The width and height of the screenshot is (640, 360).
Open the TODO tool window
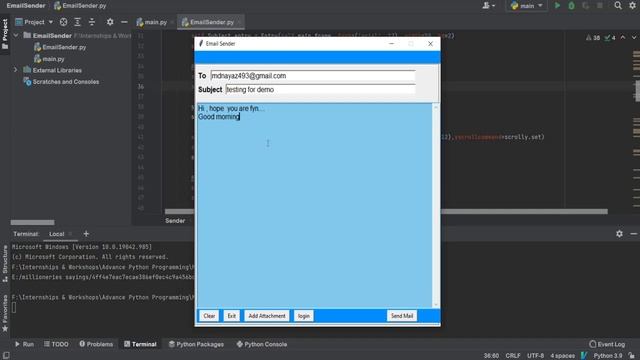pyautogui.click(x=56, y=344)
